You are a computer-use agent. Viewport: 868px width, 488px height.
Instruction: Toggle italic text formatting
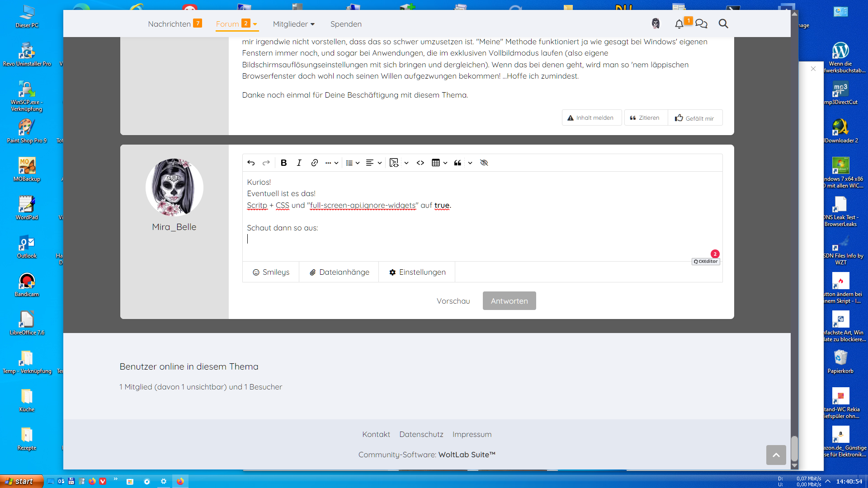pyautogui.click(x=299, y=163)
